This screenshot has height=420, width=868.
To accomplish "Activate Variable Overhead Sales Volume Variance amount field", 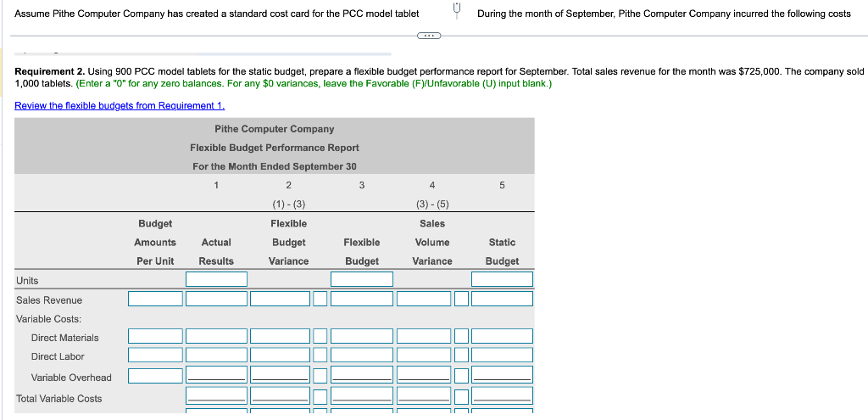I will pyautogui.click(x=424, y=374).
